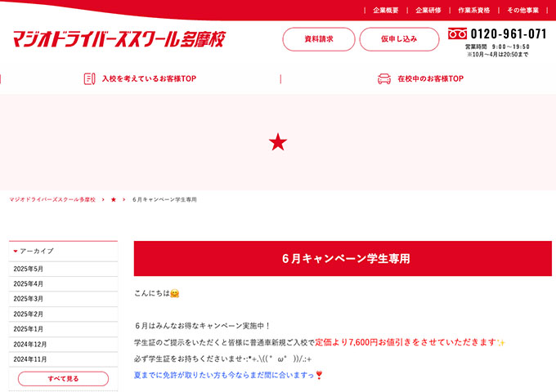Click phone number 0120-961-071
The image size is (556, 392).
pos(509,34)
